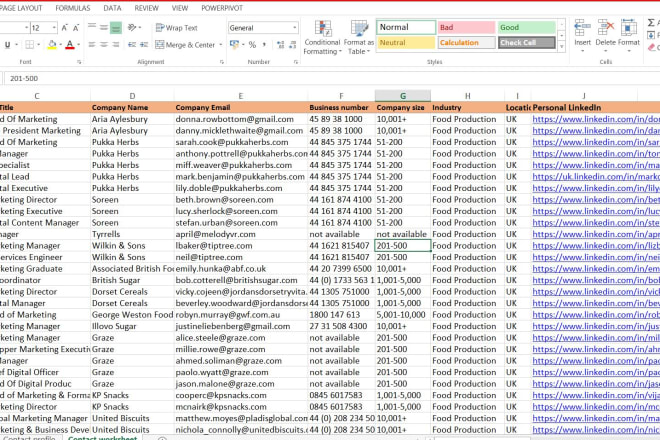Click the 'beth.brown@soreen.com' email cell
The width and height of the screenshot is (660, 440).
coord(241,200)
